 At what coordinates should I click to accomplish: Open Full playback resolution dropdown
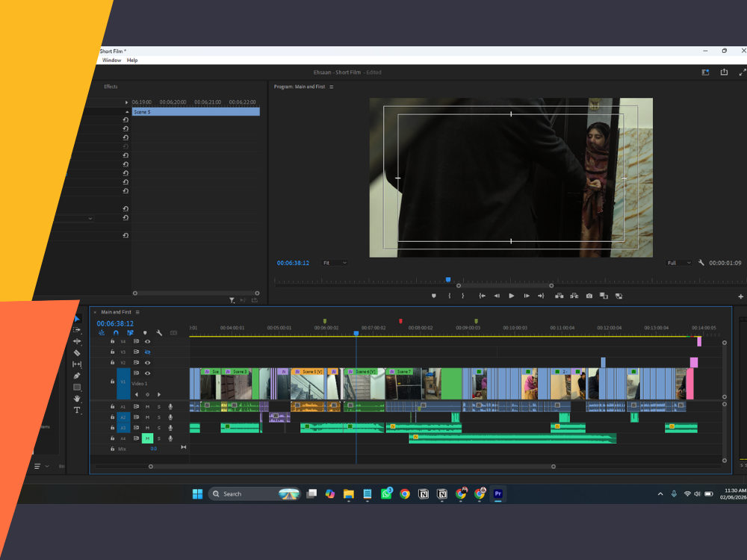[679, 263]
